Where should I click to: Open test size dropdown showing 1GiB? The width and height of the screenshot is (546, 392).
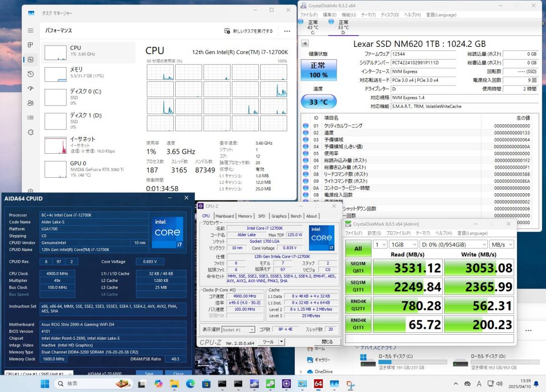[403, 244]
